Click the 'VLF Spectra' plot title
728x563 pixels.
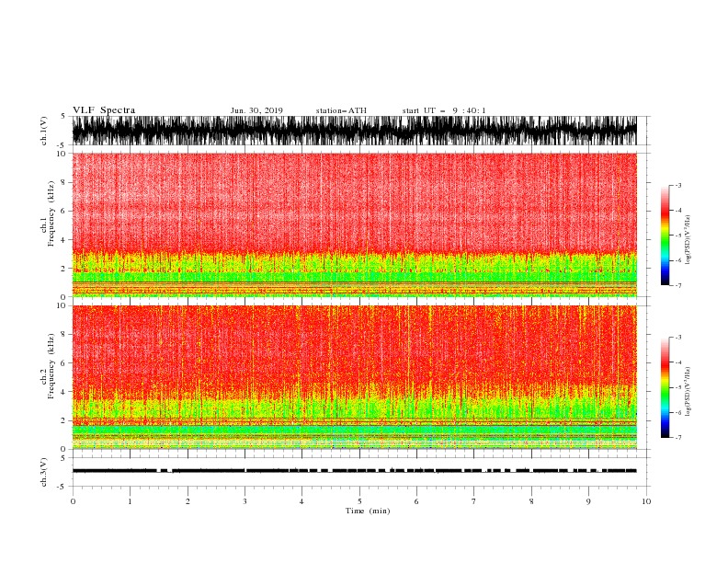104,110
